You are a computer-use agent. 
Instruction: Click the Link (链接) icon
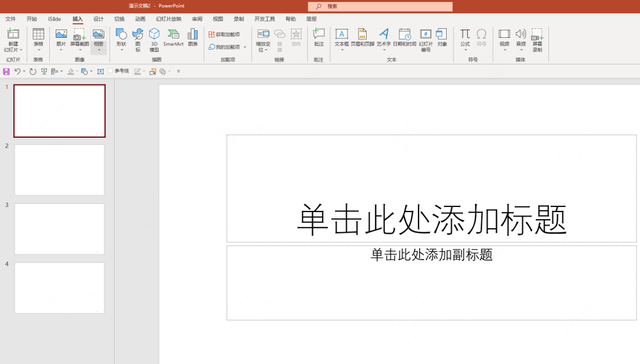point(280,34)
